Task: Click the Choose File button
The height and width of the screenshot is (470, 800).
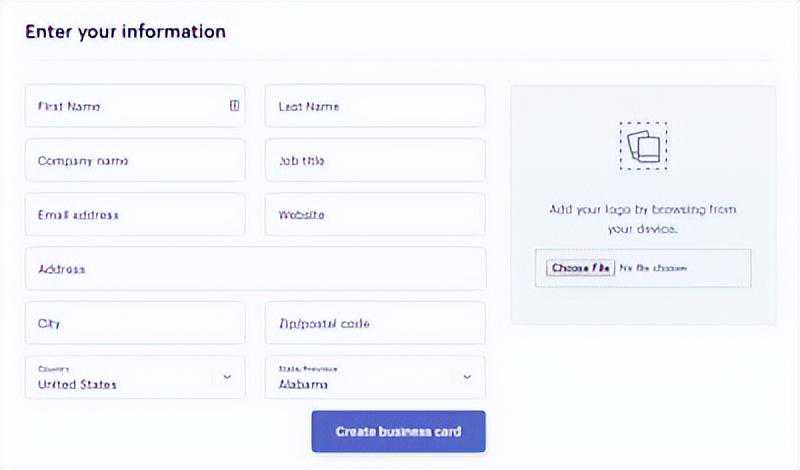Action: 580,268
